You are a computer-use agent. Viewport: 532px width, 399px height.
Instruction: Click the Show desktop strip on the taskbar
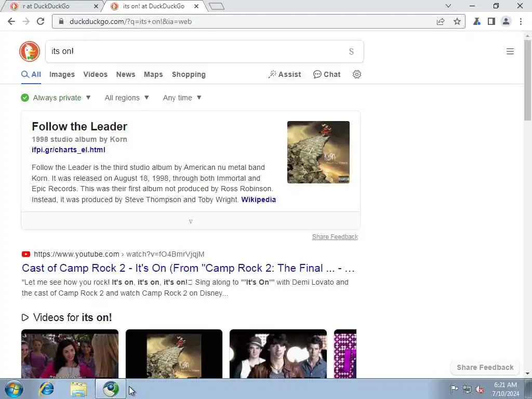pyautogui.click(x=528, y=389)
